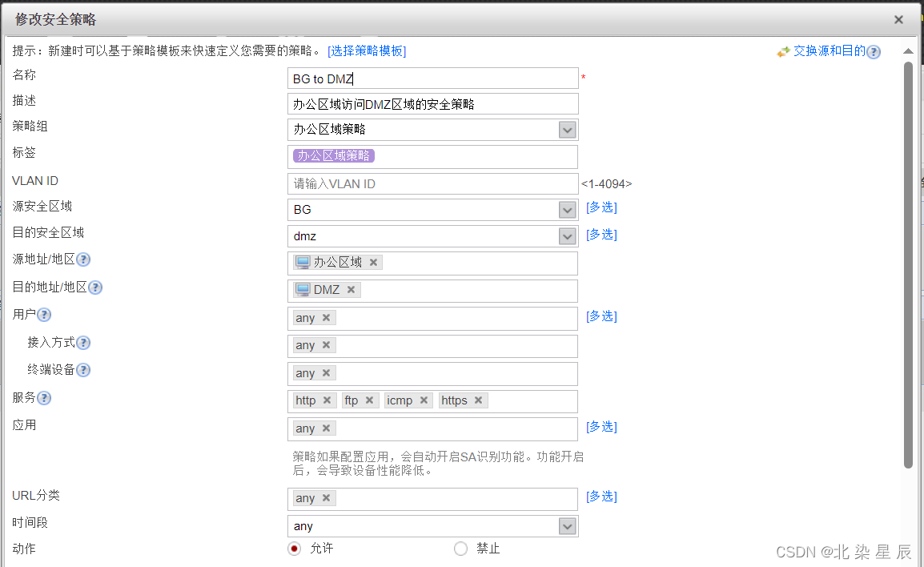Click the 终端设备 tag input box
Image resolution: width=924 pixels, height=567 pixels.
coord(432,374)
